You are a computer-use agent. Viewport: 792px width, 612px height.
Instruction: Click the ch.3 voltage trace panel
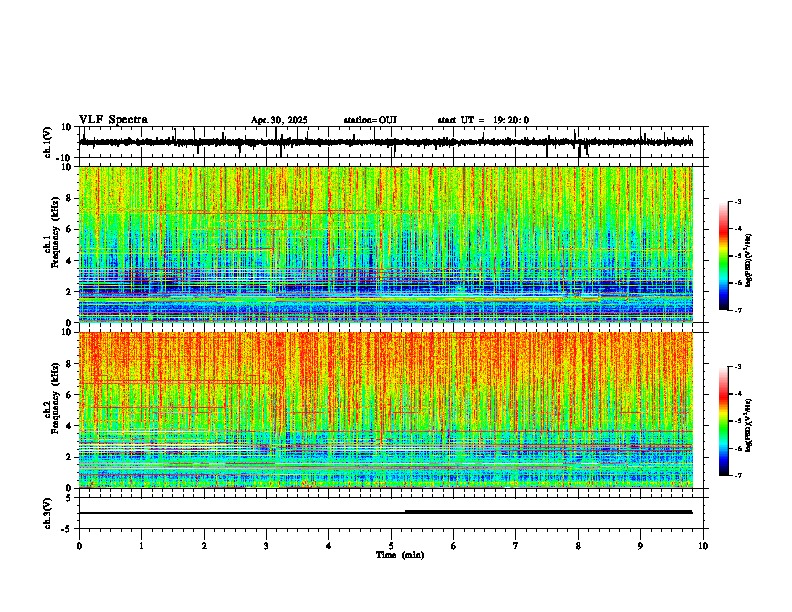click(x=393, y=513)
